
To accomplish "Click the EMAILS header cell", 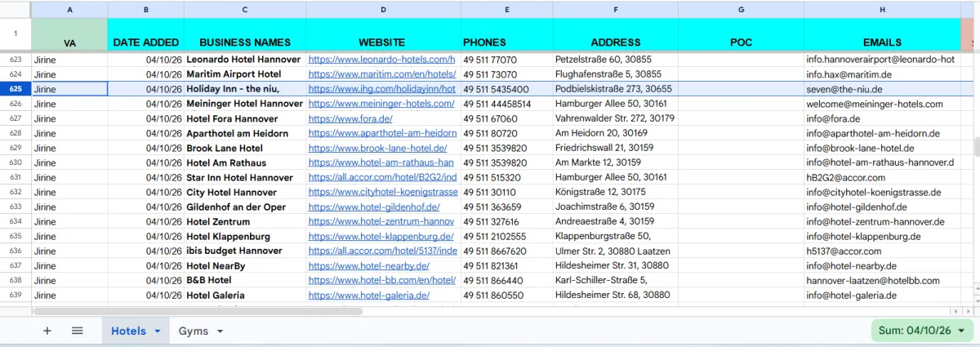I will tap(882, 34).
